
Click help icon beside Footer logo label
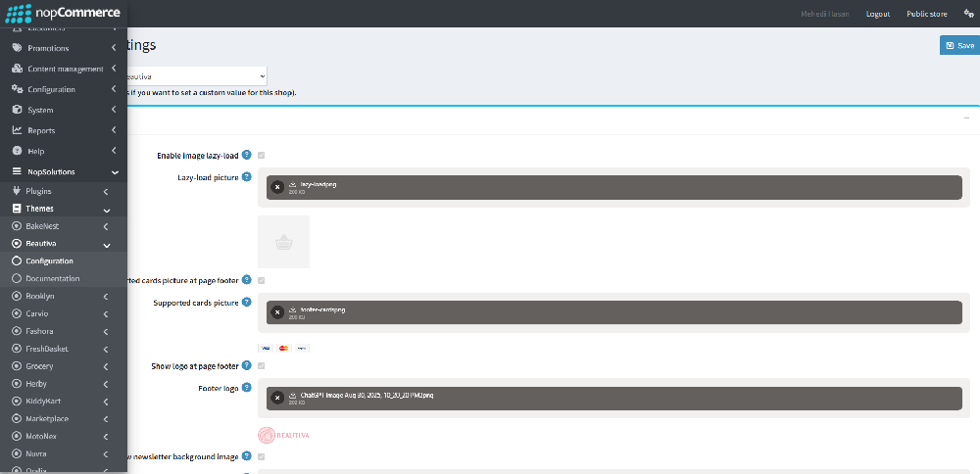(x=247, y=388)
